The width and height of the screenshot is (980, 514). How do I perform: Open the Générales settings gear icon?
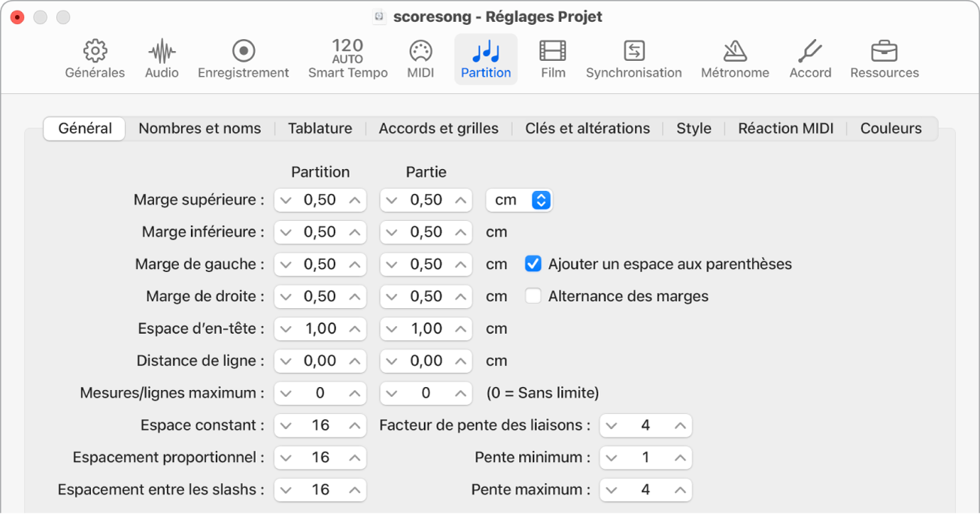(x=95, y=59)
